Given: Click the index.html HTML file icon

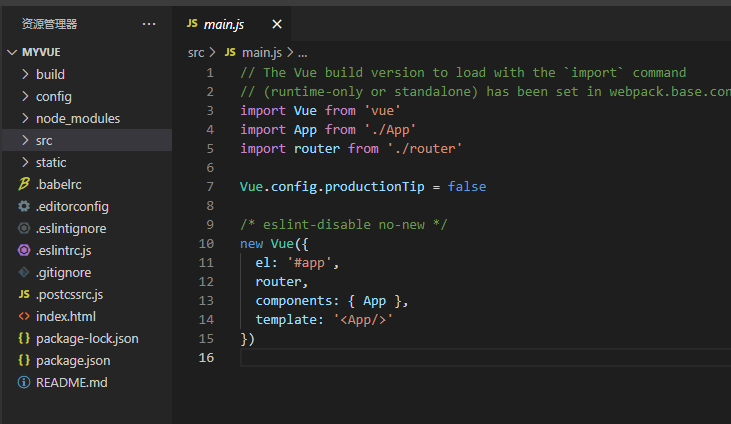Looking at the screenshot, I should (24, 316).
